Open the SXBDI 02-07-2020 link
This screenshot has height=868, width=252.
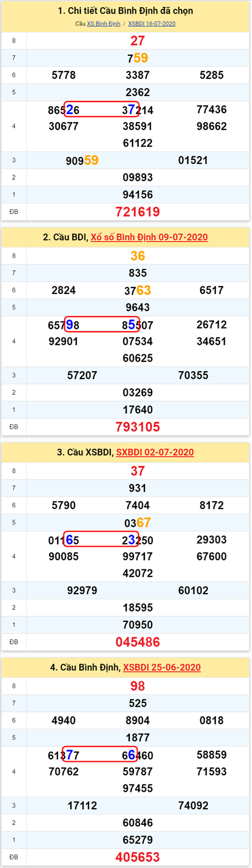[155, 452]
